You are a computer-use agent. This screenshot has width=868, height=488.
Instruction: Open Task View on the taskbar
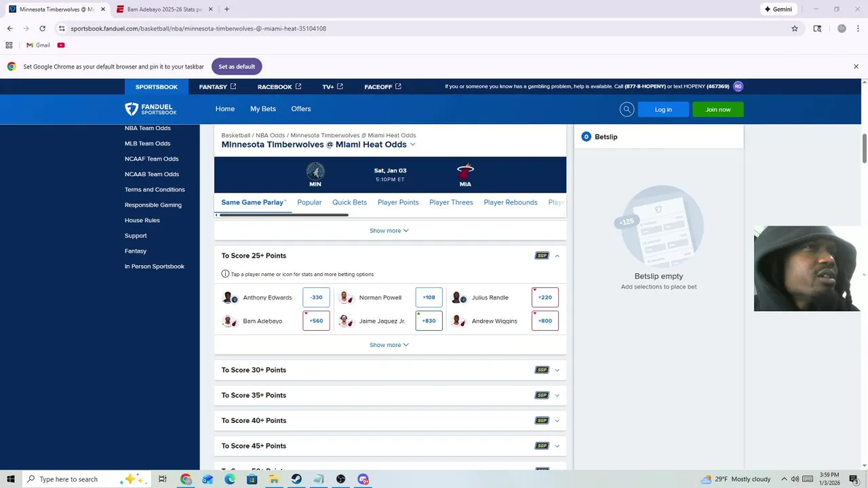163,479
